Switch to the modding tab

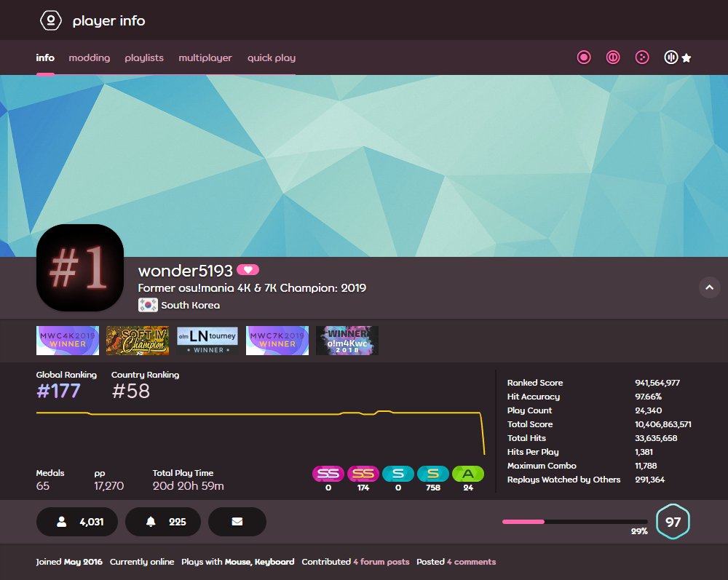(x=89, y=57)
